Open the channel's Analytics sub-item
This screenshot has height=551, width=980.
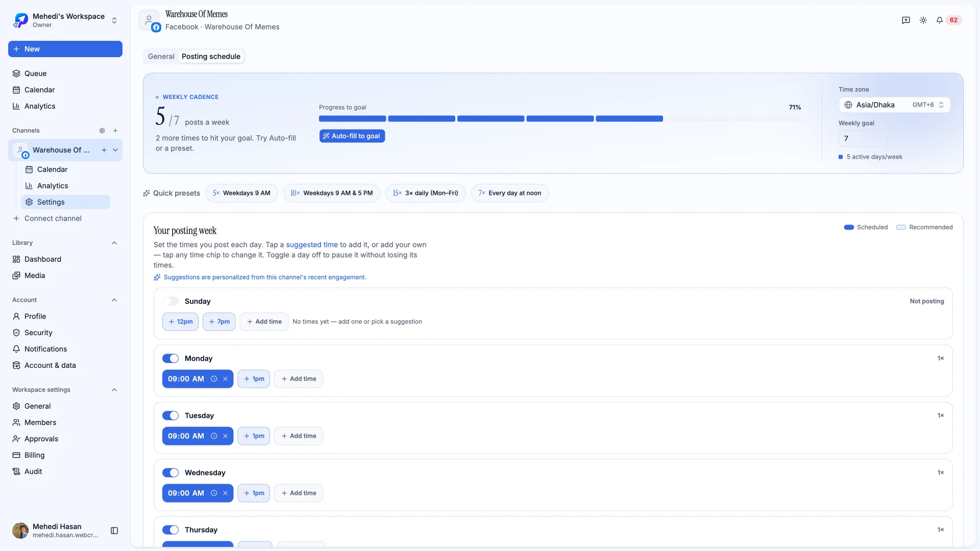pos(65,186)
